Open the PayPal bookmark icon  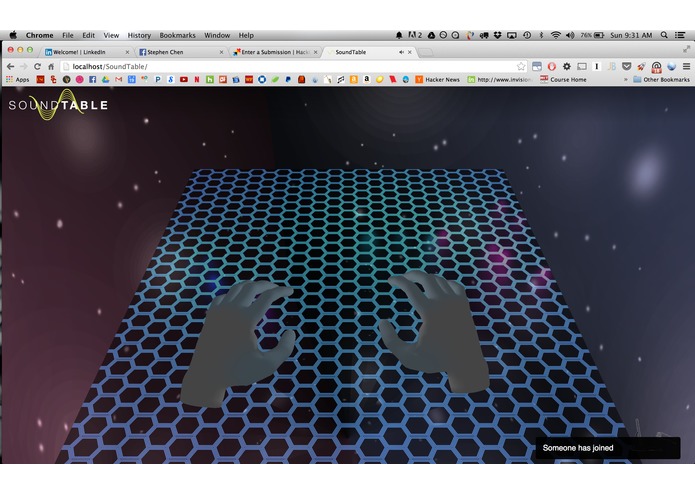pyautogui.click(x=288, y=79)
